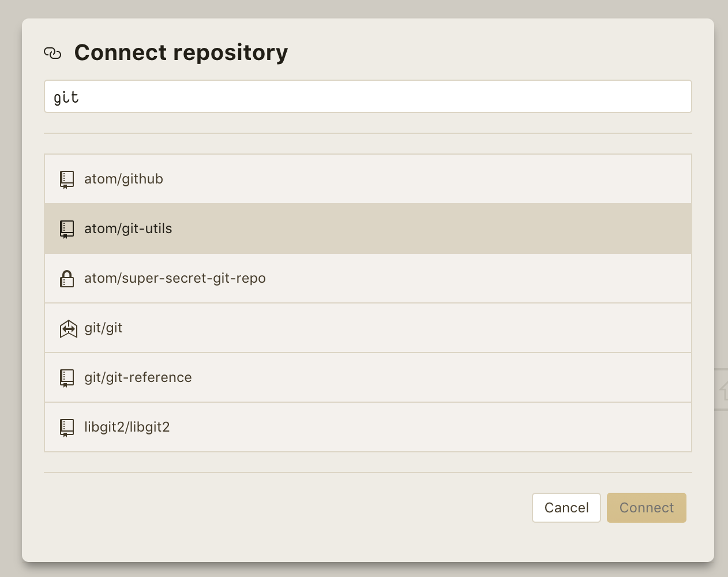
Task: Click the chain link icon beside Connect repository
Action: coord(53,53)
